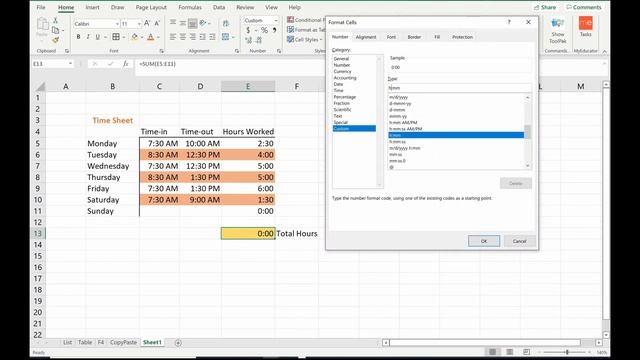Switch to Border tab in Format Cells

point(414,37)
